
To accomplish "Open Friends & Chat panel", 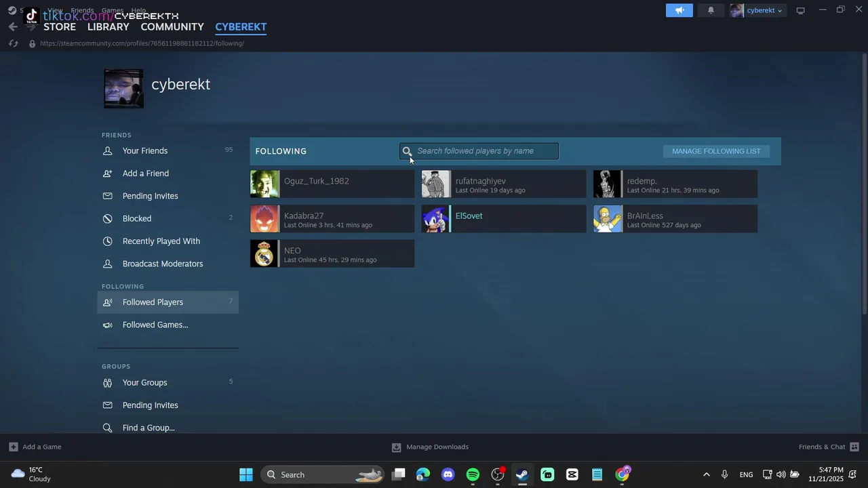I will pyautogui.click(x=829, y=447).
